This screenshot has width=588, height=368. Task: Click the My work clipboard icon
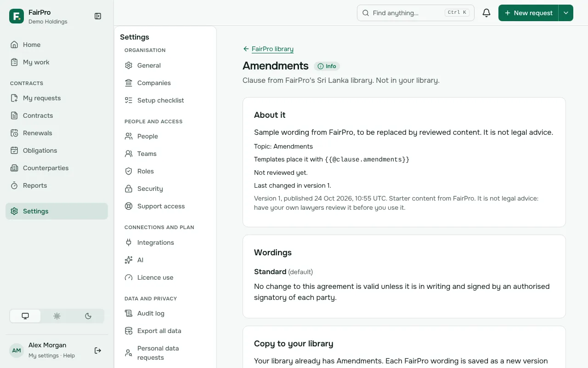click(x=14, y=62)
